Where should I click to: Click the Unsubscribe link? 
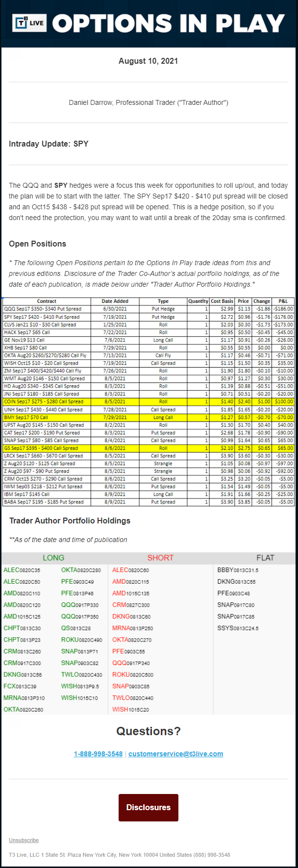pos(24,840)
